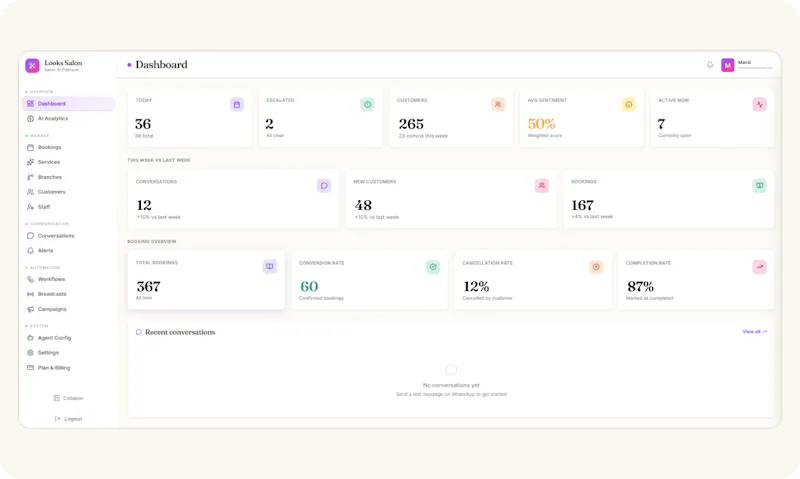
Task: Click the Staff sidebar person icon
Action: tap(30, 207)
